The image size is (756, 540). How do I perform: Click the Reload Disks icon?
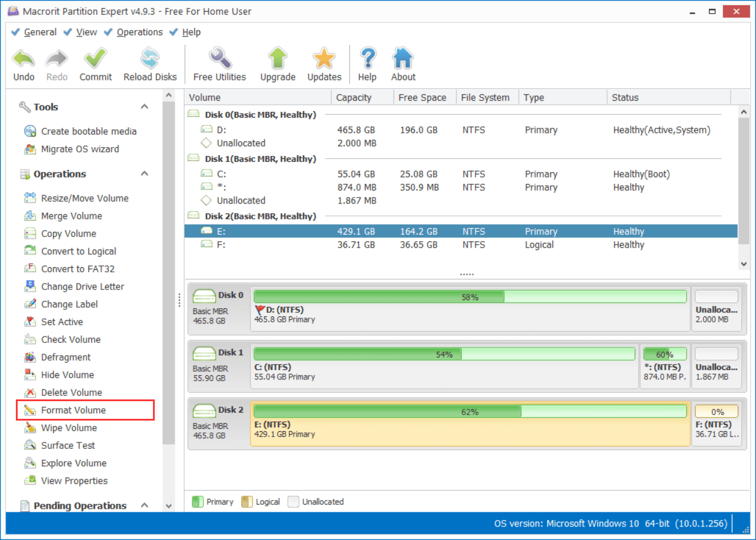click(149, 60)
